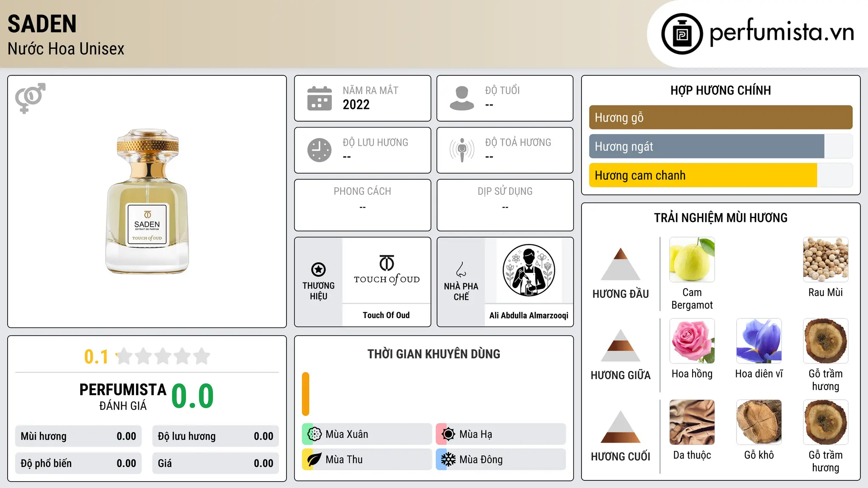Click the Phong Cách label
This screenshot has height=488, width=868.
[362, 191]
